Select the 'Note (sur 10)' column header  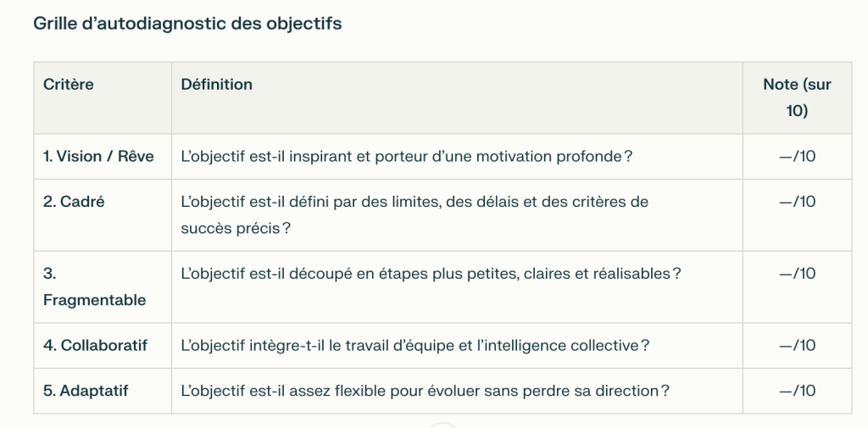[797, 97]
